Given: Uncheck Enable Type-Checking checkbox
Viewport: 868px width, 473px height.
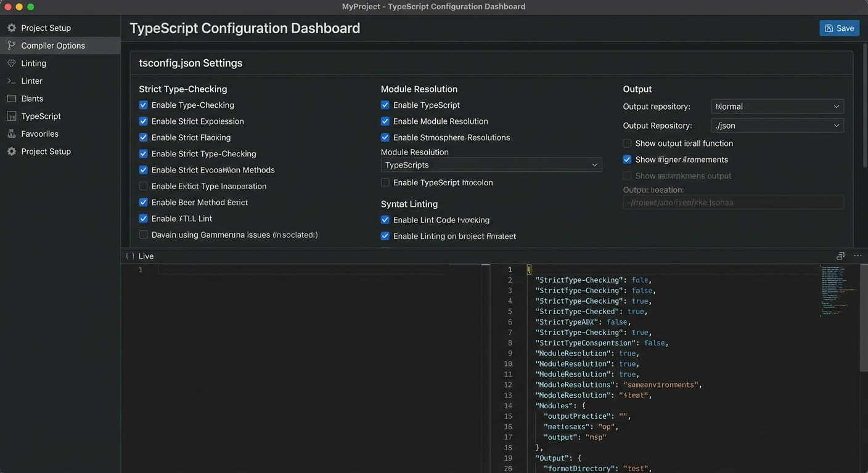Looking at the screenshot, I should pos(143,105).
